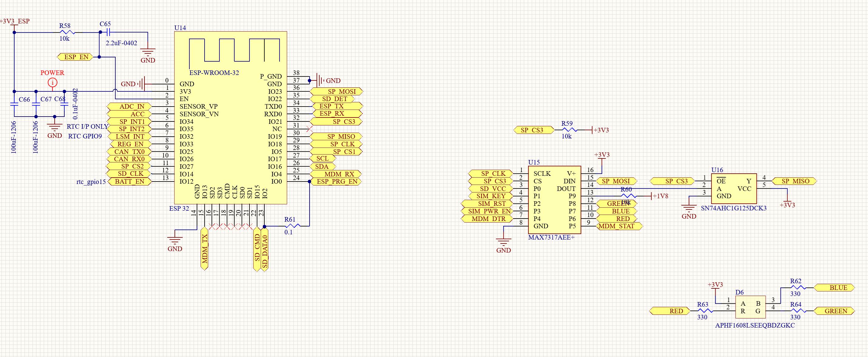Select the antenna symbol inside U14
The image size is (868, 357).
click(234, 51)
